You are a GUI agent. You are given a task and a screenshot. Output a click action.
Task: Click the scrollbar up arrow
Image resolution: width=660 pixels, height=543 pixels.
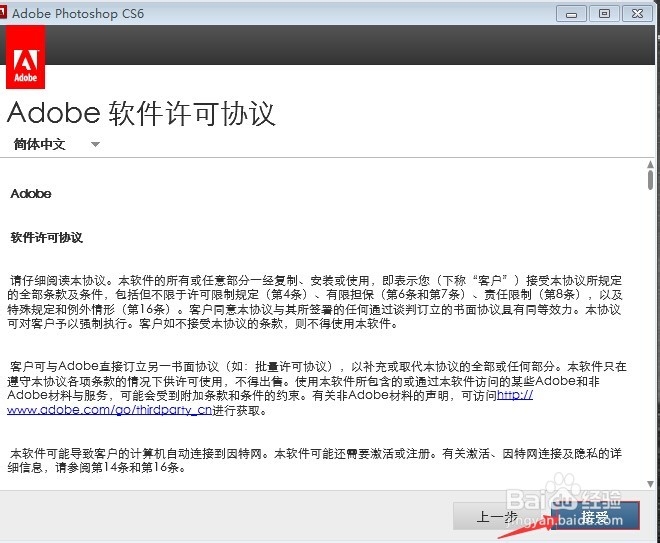point(650,164)
